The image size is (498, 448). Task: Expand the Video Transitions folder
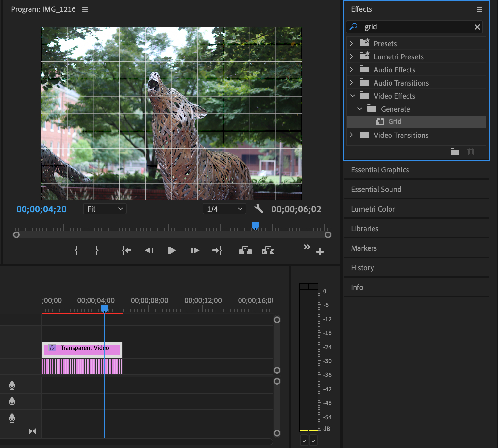point(351,135)
